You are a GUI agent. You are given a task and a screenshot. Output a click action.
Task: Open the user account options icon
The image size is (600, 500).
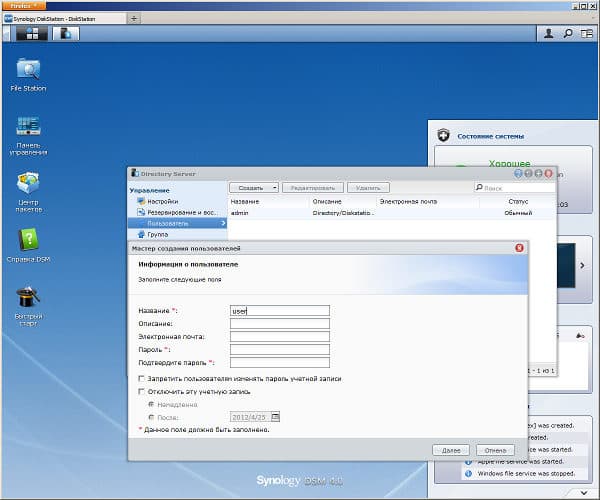click(x=549, y=34)
